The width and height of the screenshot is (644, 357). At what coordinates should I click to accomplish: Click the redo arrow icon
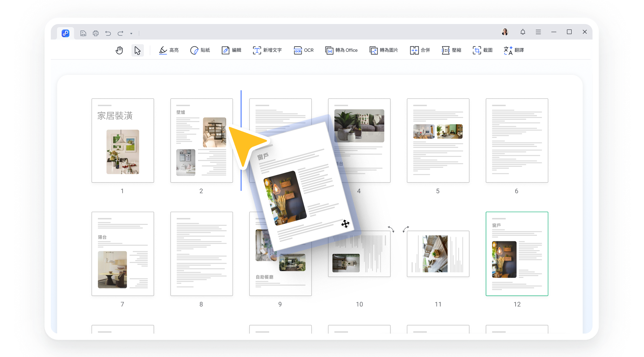coord(120,33)
